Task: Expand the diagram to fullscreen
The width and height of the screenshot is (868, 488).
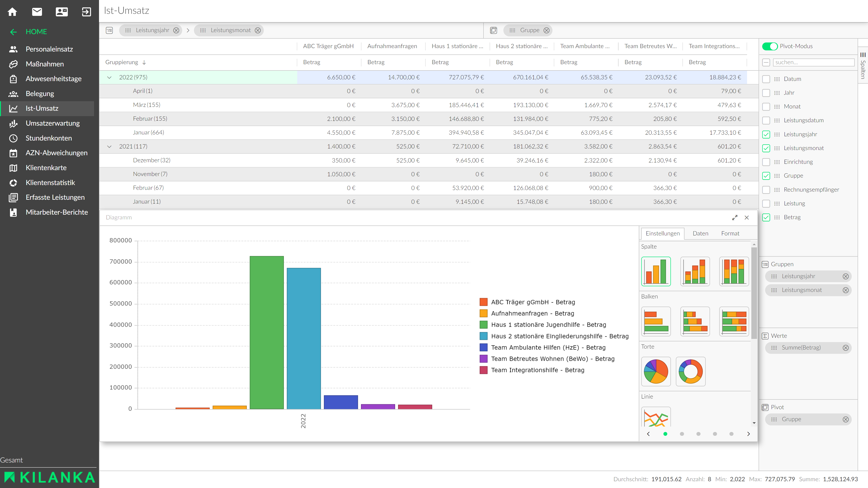Action: pyautogui.click(x=735, y=218)
